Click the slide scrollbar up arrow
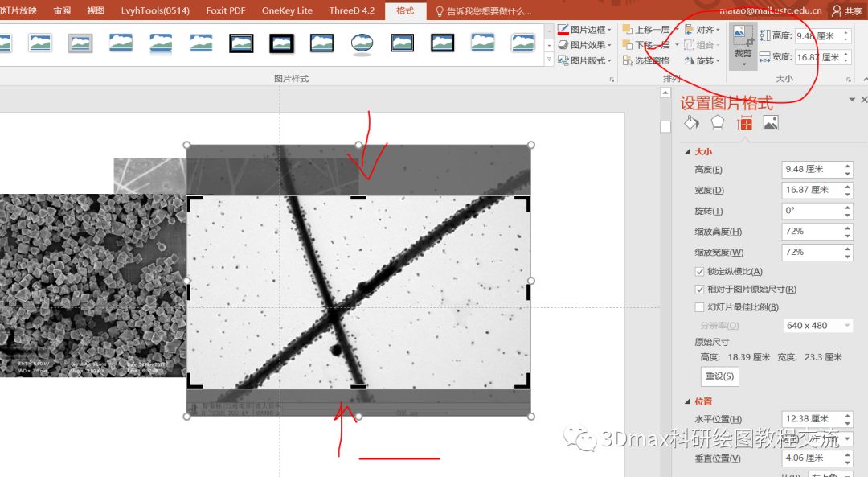868x477 pixels. click(x=665, y=93)
